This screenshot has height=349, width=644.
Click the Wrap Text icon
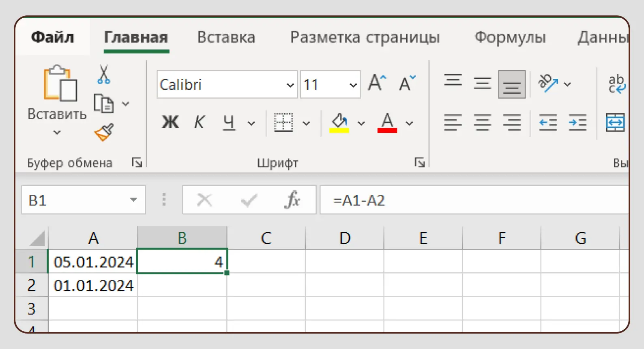coord(617,84)
